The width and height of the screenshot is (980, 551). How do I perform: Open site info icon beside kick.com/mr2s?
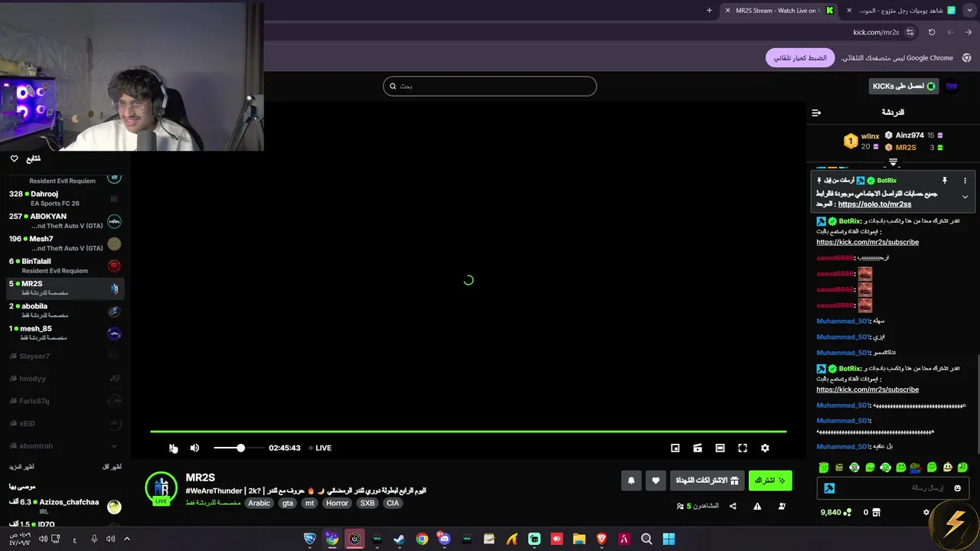coord(910,32)
